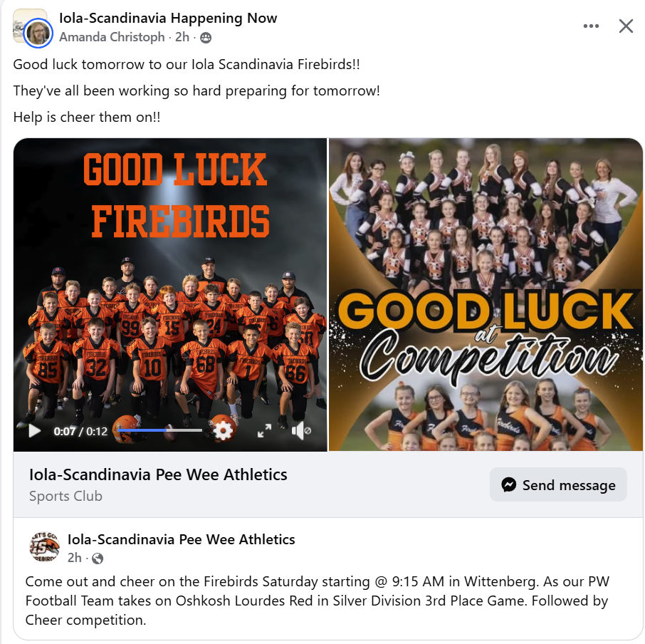Image resolution: width=645 pixels, height=644 pixels.
Task: Click the group members audience icon
Action: [x=206, y=38]
